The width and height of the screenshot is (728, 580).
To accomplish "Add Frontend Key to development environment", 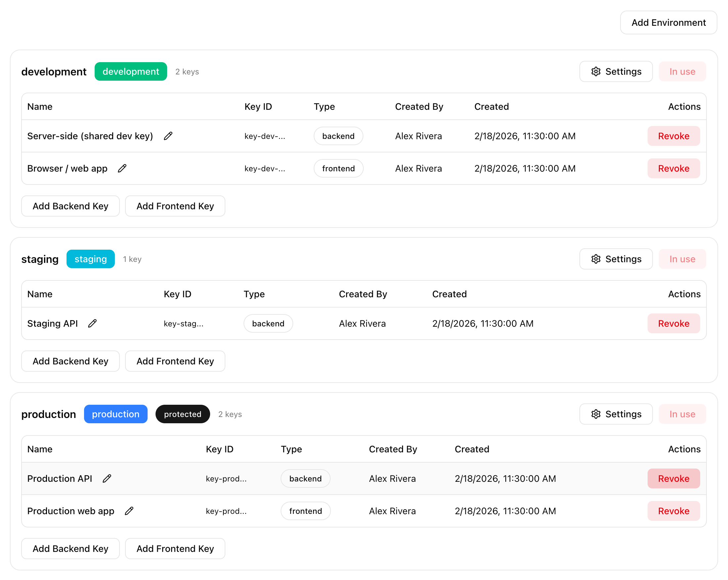I will pos(175,206).
